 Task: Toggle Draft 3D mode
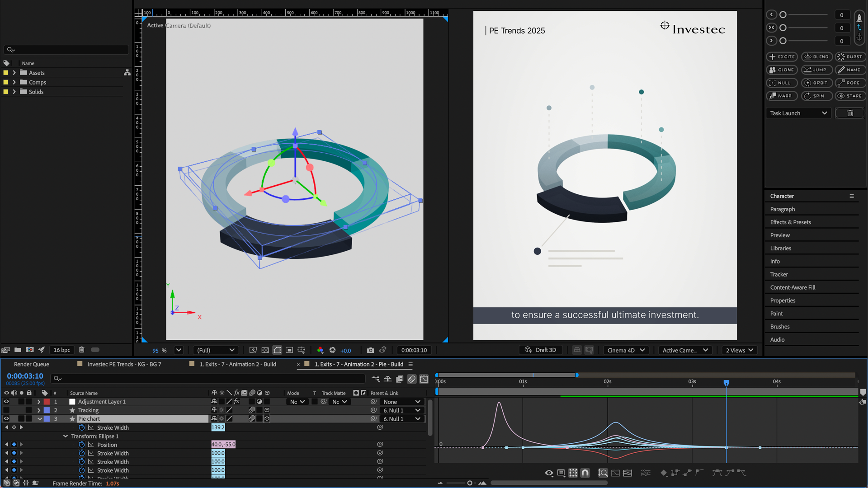tap(541, 350)
